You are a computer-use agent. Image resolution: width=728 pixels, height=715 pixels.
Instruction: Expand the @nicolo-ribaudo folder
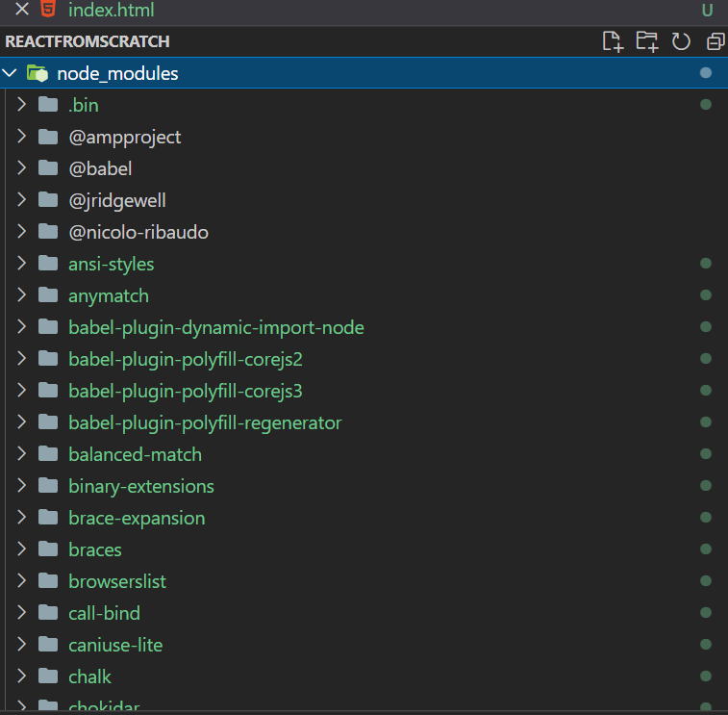point(21,231)
